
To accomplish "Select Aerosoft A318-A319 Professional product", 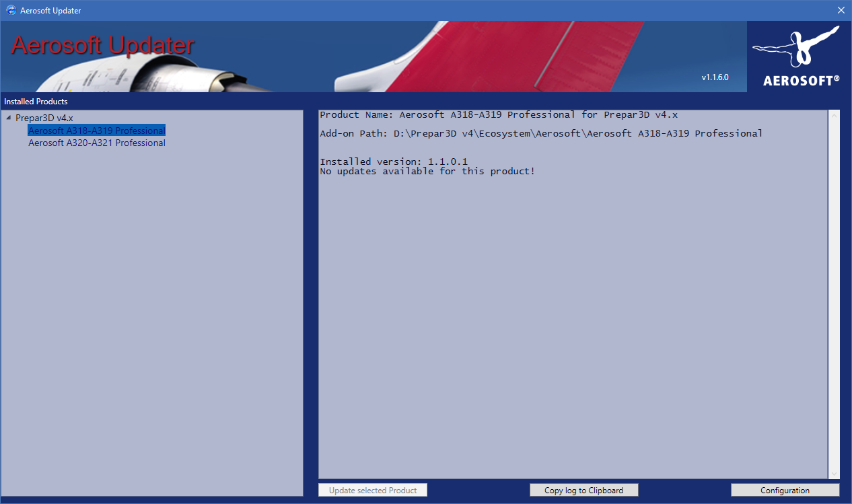I will point(97,131).
